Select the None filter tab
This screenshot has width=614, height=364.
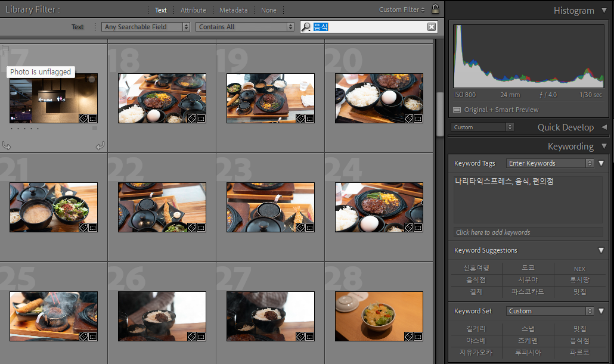point(269,10)
